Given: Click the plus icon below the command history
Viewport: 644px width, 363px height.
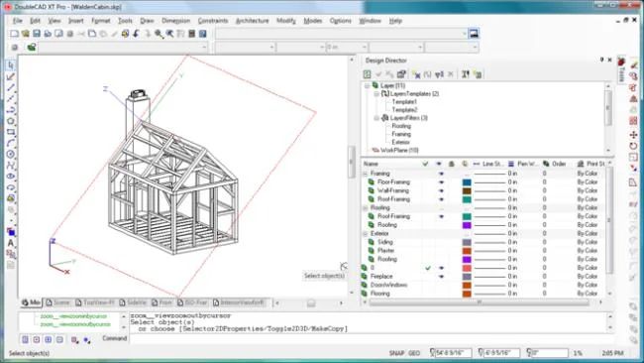Looking at the screenshot, I should coord(49,339).
